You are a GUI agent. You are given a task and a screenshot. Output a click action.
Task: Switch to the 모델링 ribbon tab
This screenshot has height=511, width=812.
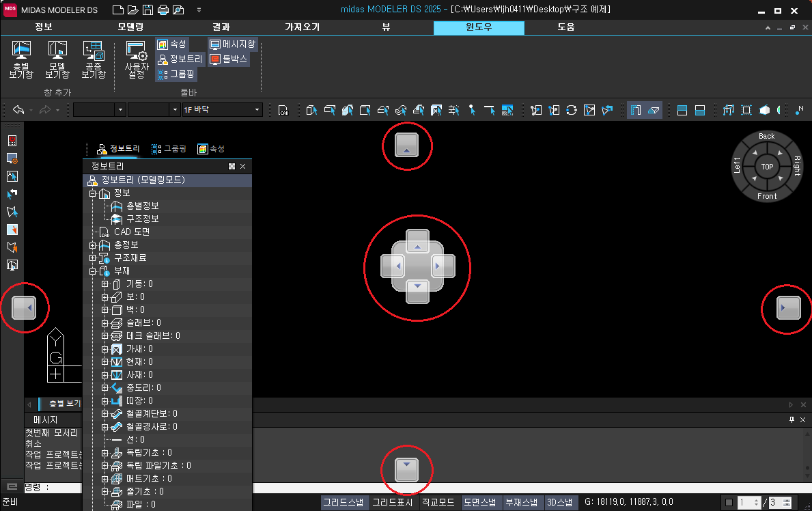130,27
